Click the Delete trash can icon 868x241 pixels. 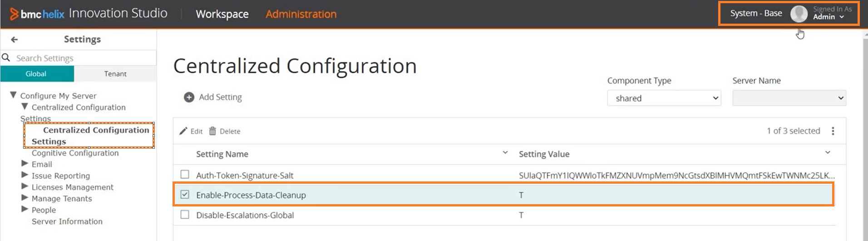coord(212,131)
